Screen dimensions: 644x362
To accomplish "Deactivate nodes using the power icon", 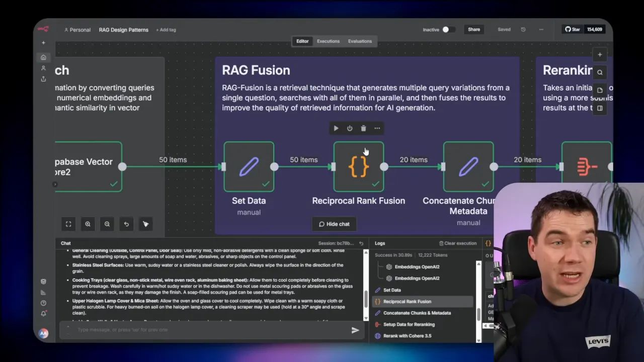I will (x=350, y=128).
